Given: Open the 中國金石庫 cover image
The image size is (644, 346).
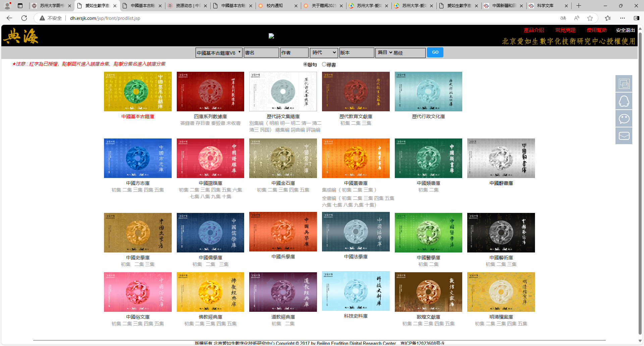Looking at the screenshot, I should [x=283, y=158].
